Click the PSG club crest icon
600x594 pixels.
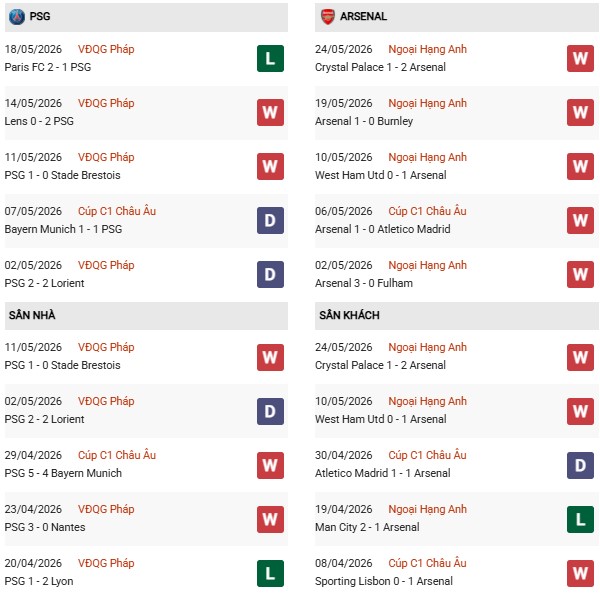coord(17,16)
